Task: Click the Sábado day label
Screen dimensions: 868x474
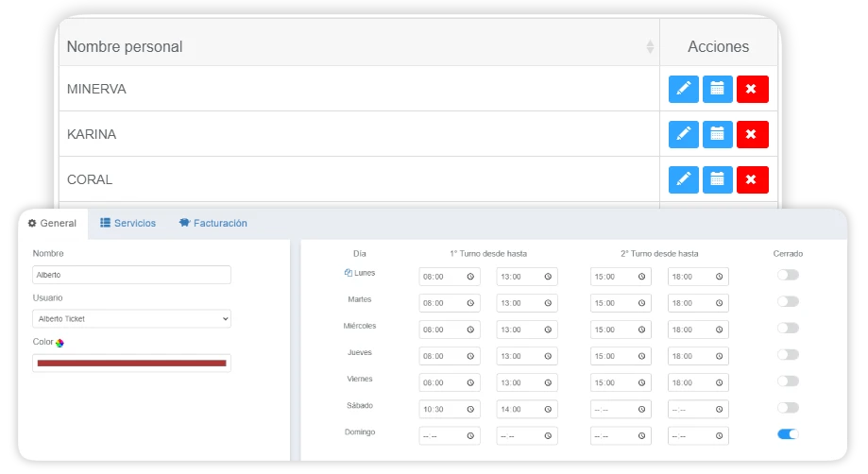Action: pos(360,405)
